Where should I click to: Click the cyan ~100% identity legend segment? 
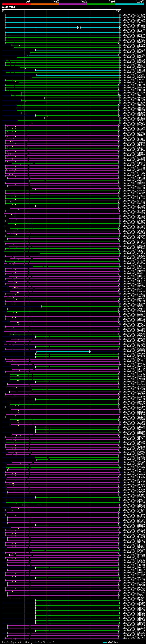coord(130,4)
